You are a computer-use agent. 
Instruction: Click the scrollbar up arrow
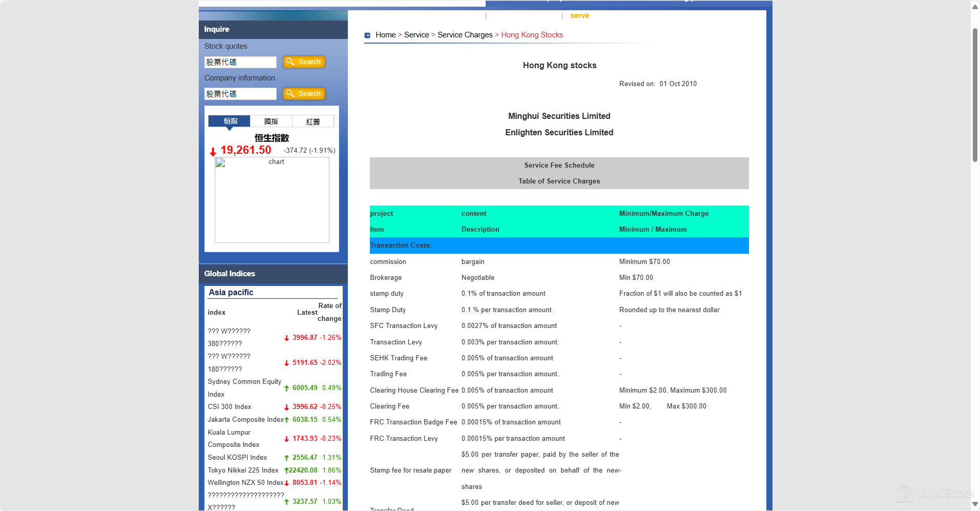[975, 7]
